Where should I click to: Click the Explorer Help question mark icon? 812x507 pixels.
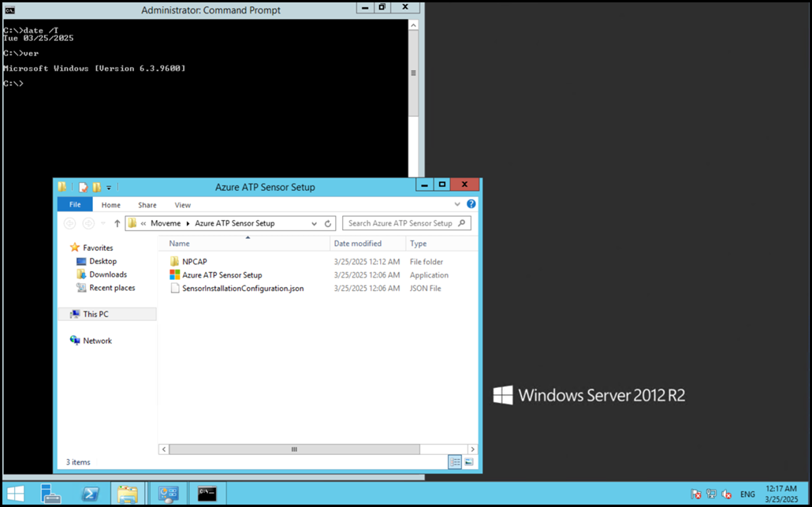tap(471, 204)
